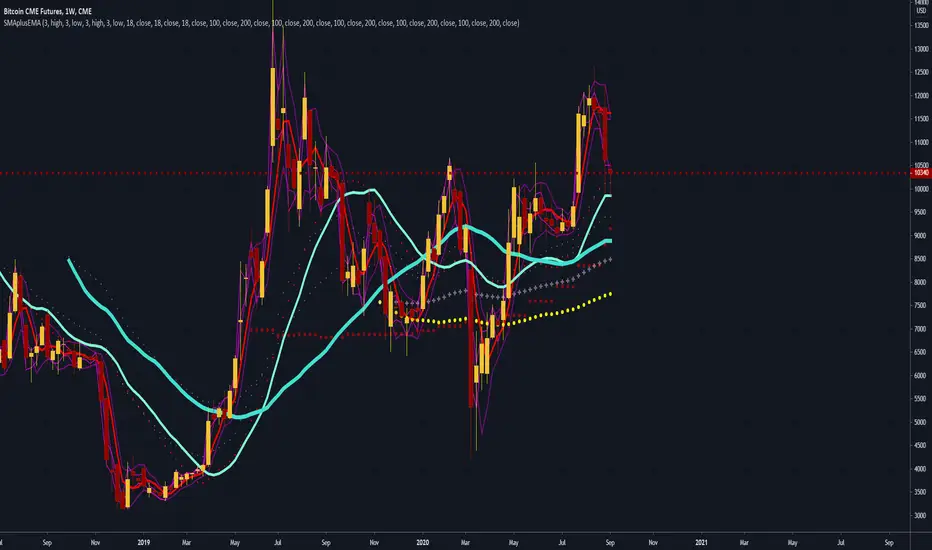Click the 6500 price axis label

point(921,353)
